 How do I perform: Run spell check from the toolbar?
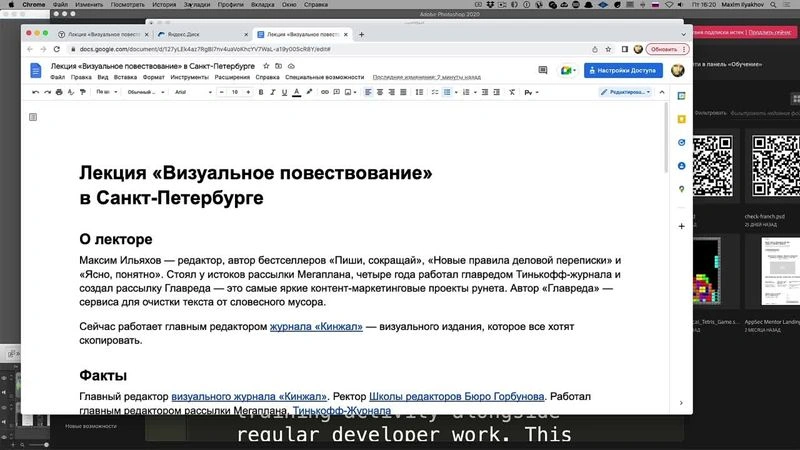71,92
